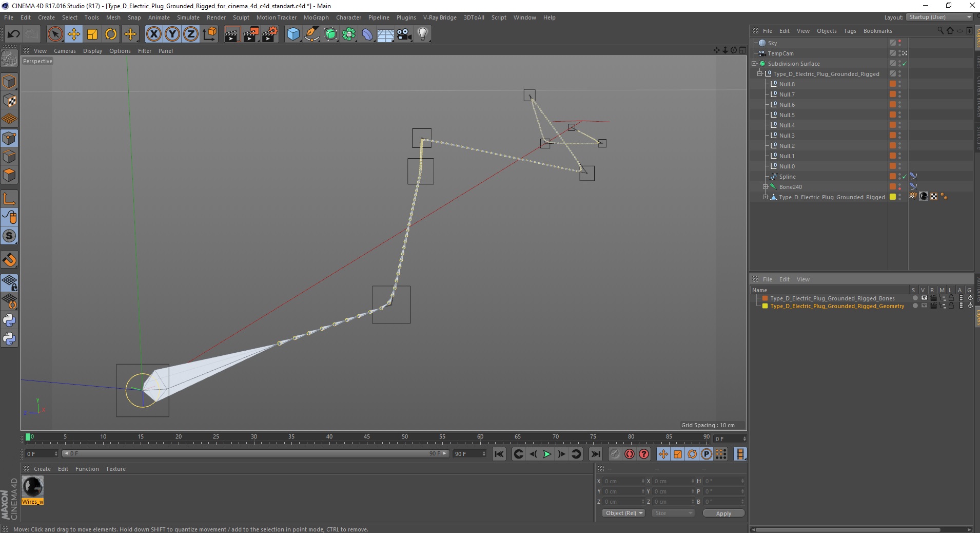Click Rigged_Bones layer orange color swatch

point(765,298)
